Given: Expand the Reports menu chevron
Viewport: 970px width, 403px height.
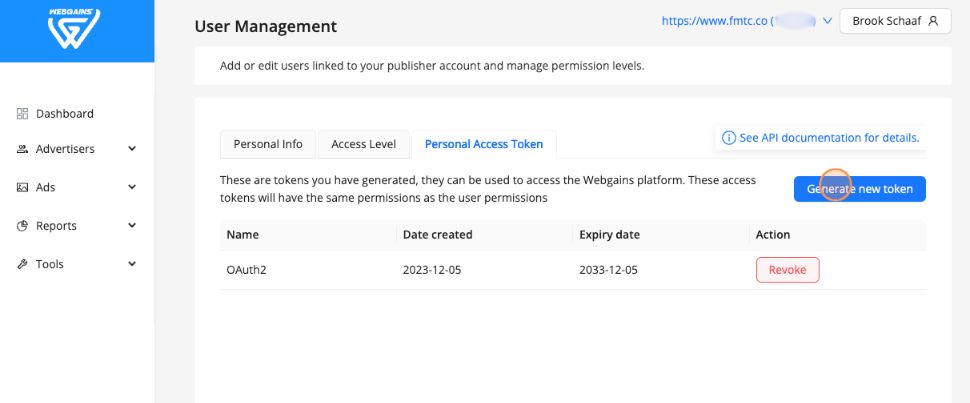Looking at the screenshot, I should [132, 225].
